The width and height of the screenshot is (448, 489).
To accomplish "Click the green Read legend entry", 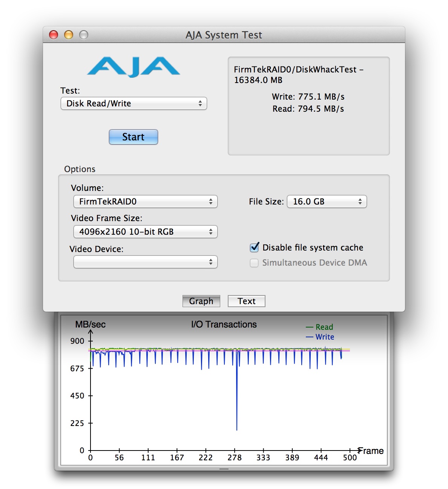I will pyautogui.click(x=319, y=327).
